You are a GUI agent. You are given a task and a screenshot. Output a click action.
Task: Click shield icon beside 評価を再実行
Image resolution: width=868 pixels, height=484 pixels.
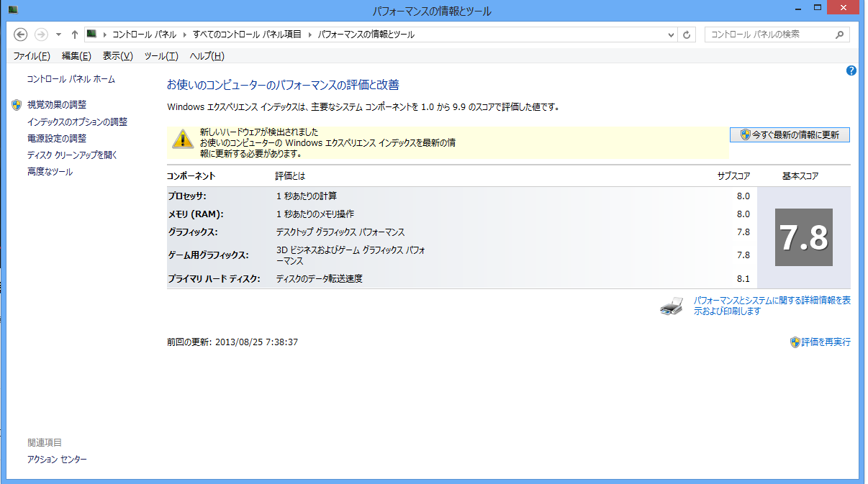coord(795,342)
